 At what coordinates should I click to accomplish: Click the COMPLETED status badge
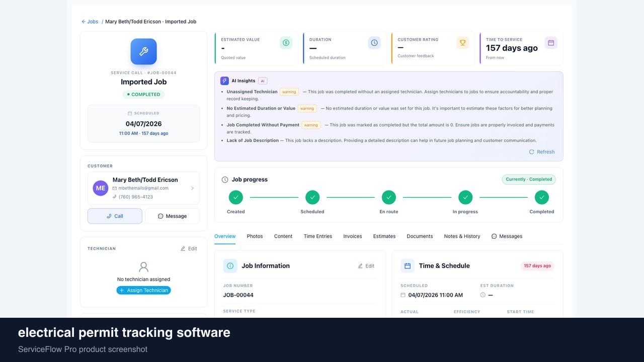tap(143, 95)
